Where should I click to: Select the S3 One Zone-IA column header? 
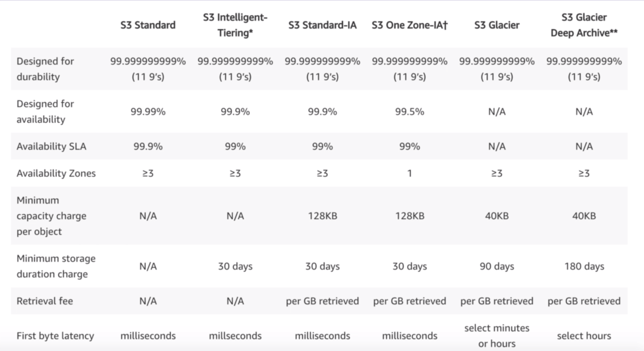[409, 25]
